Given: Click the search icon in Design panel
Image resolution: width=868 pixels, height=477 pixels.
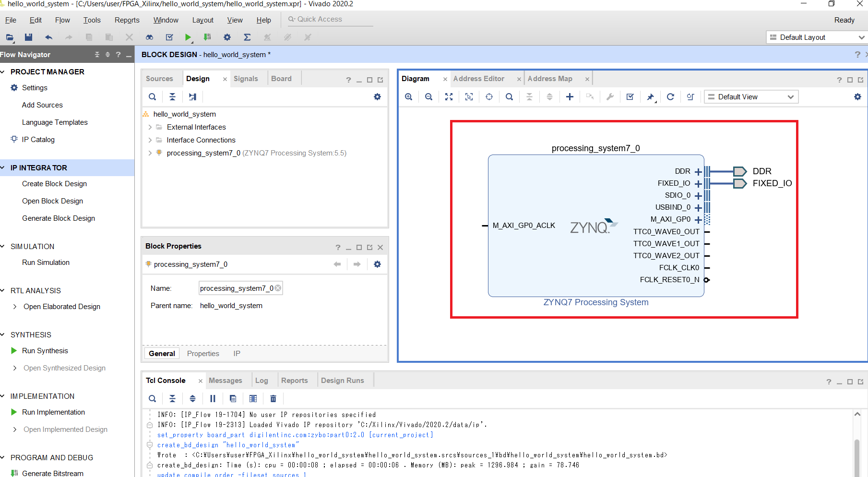Looking at the screenshot, I should (x=153, y=97).
